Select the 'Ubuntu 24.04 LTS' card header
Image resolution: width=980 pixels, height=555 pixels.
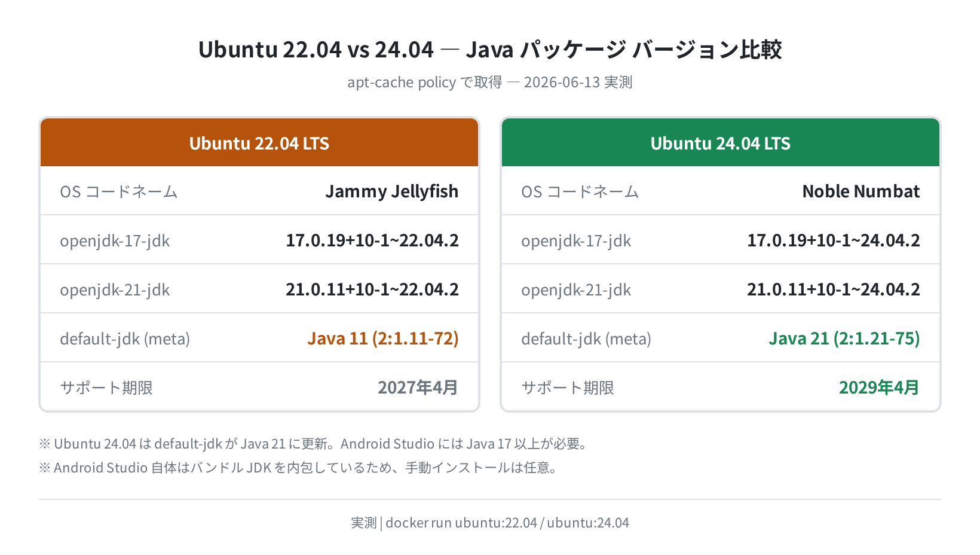721,142
